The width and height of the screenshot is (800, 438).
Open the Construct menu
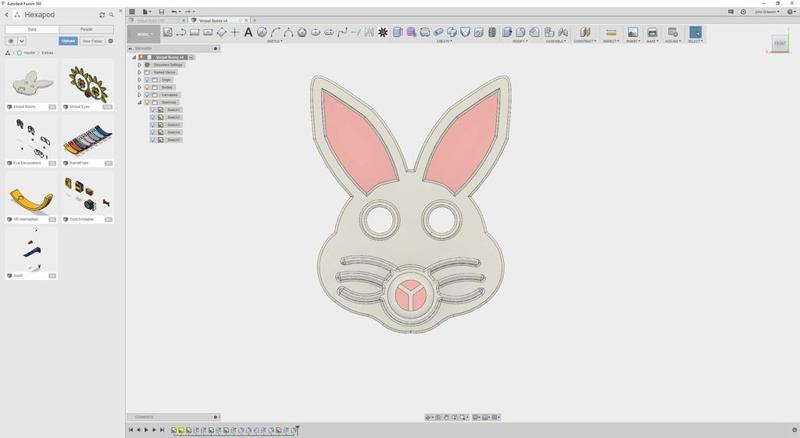585,41
